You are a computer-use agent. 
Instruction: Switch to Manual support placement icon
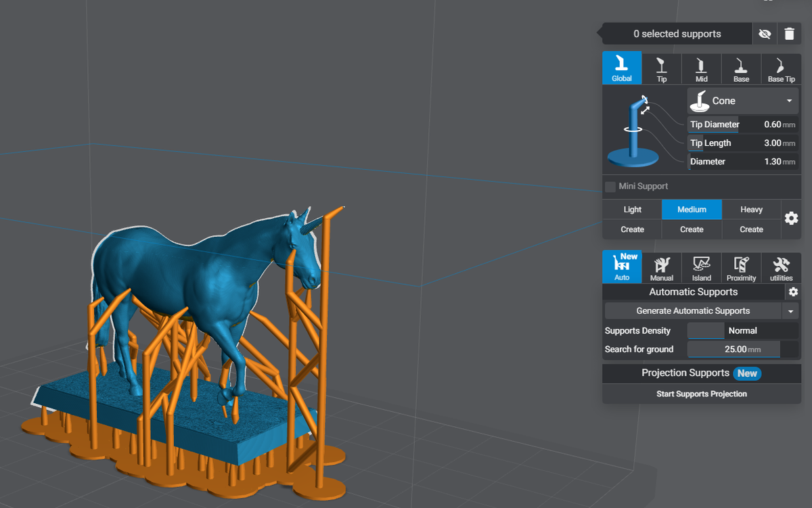pyautogui.click(x=661, y=267)
